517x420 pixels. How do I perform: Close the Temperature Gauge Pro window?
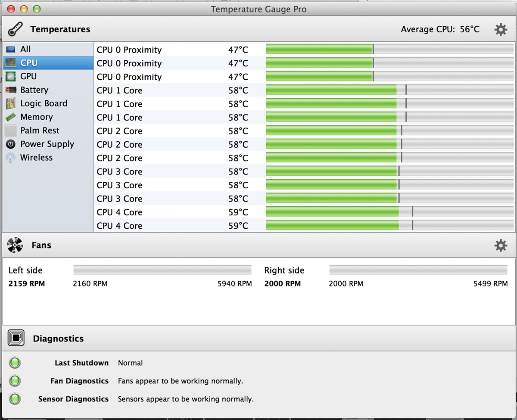[11, 9]
